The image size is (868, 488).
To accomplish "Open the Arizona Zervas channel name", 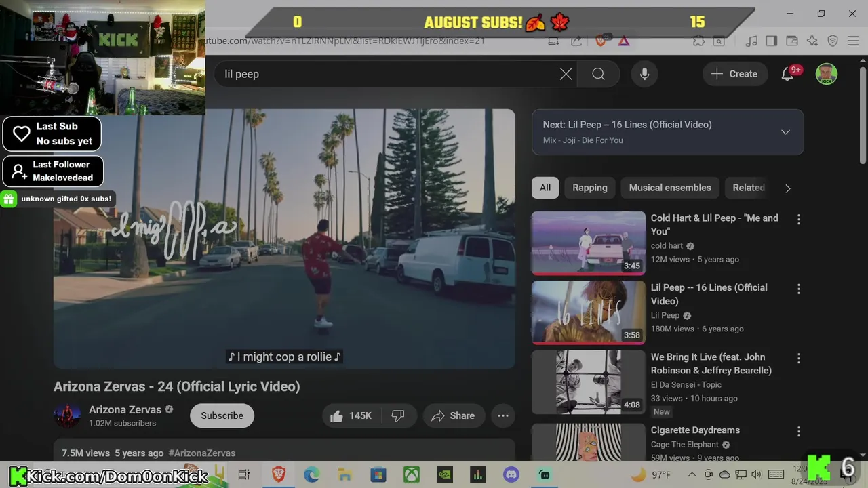I will [x=125, y=409].
